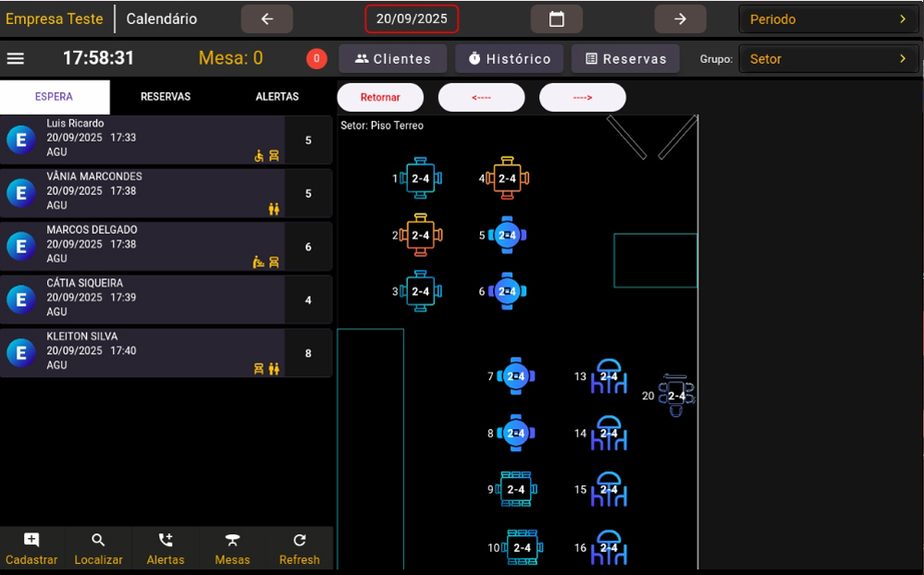The height and width of the screenshot is (575, 924).
Task: Click the red notification badge
Action: [x=316, y=59]
